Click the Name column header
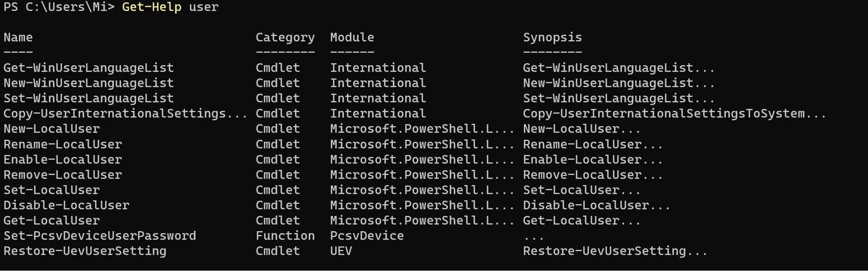Viewport: 868px width, 271px height. pyautogui.click(x=18, y=38)
